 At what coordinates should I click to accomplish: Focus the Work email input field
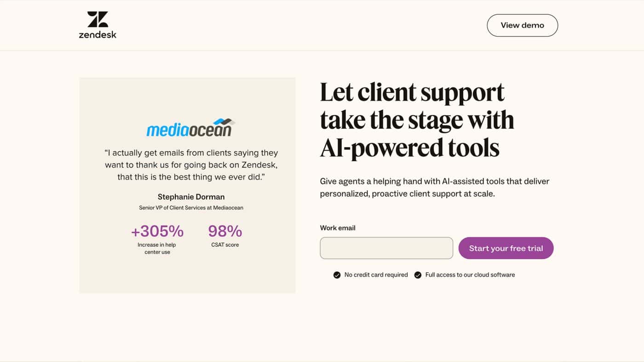(386, 248)
